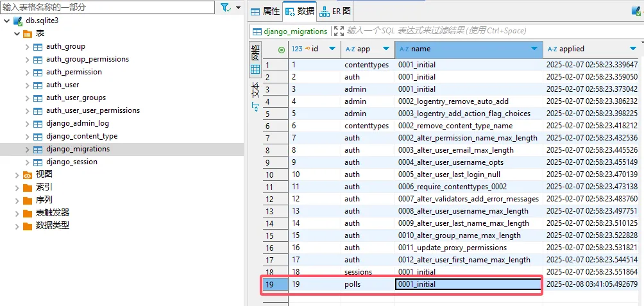Collapse the db.sqlite3 database node
The width and height of the screenshot is (644, 306).
pyautogui.click(x=6, y=21)
